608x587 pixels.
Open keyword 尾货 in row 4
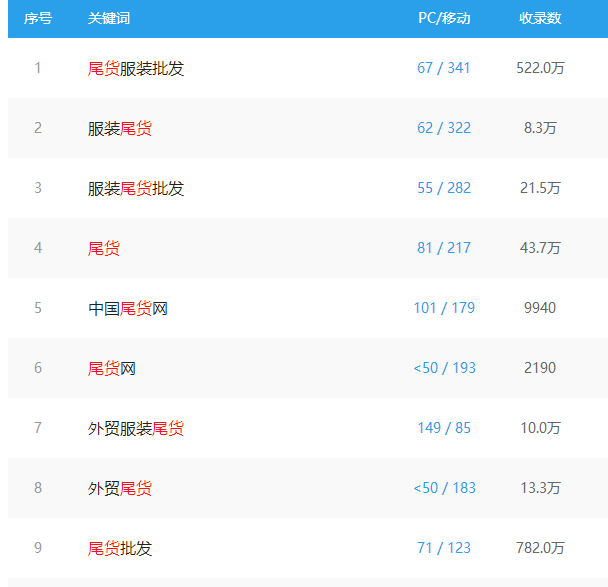tap(104, 249)
